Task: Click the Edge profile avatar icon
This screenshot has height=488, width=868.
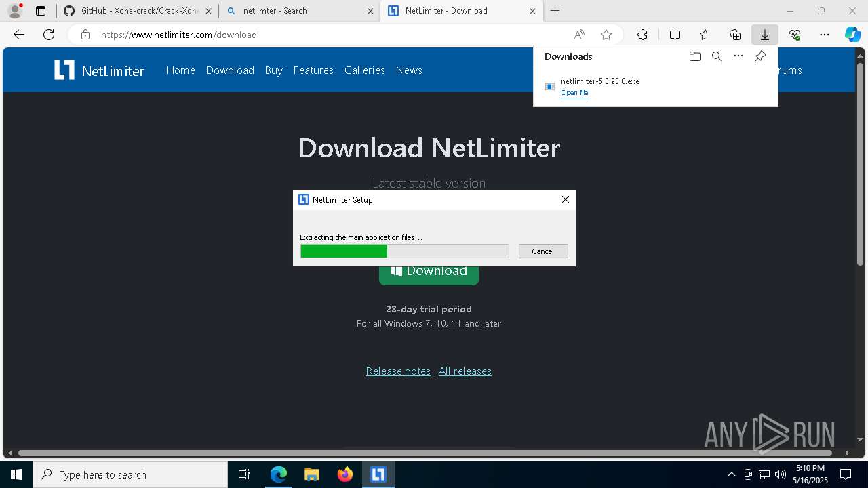Action: 14,11
